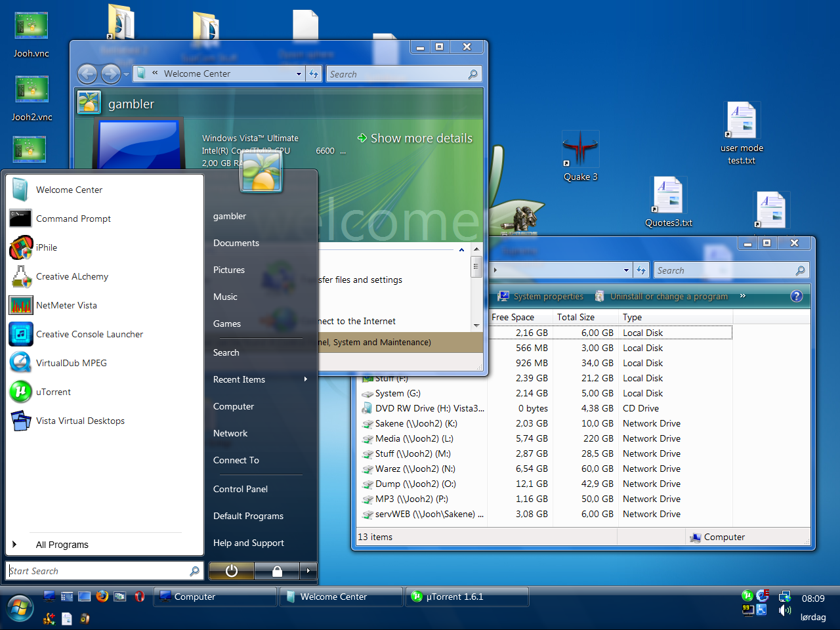This screenshot has height=630, width=840.
Task: Open Opera from the Quick Launch bar
Action: (x=139, y=597)
